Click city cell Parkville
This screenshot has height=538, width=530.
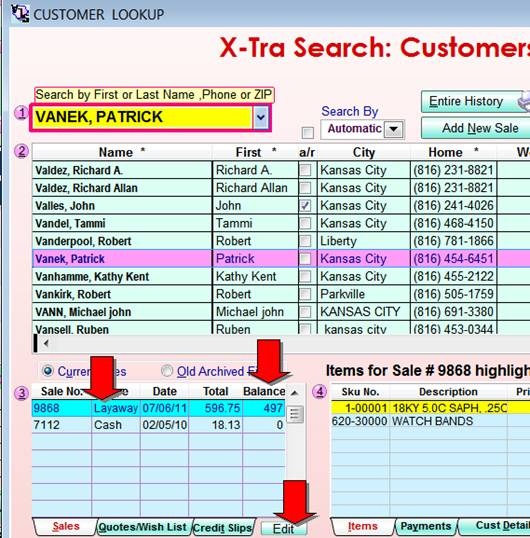click(364, 294)
